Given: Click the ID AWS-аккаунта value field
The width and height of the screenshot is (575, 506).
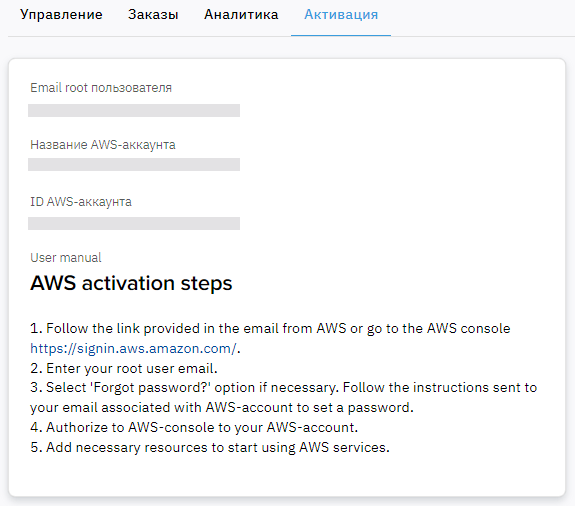Looking at the screenshot, I should [x=134, y=223].
